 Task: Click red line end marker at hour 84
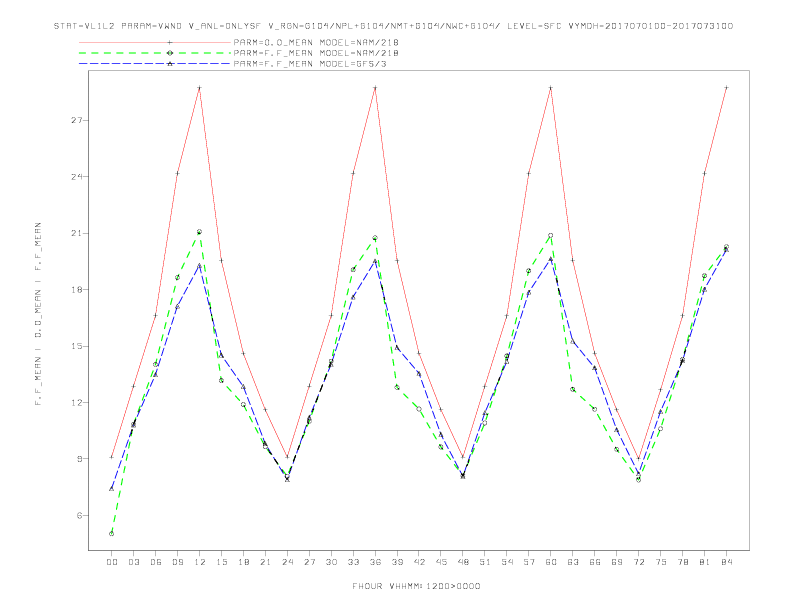[727, 88]
